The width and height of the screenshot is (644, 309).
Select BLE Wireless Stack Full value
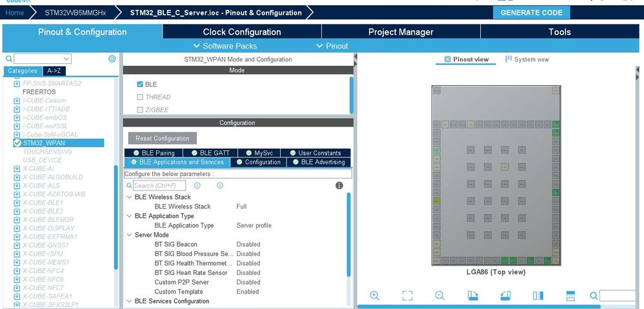pyautogui.click(x=241, y=206)
